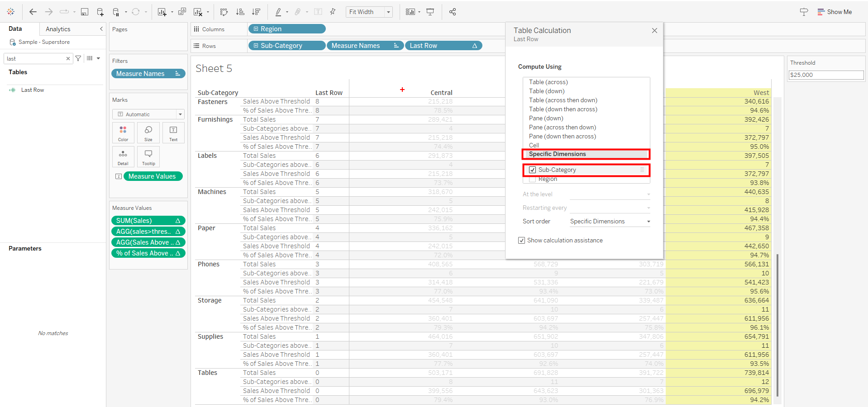
Task: Click the Tooltip marks card button
Action: [148, 156]
